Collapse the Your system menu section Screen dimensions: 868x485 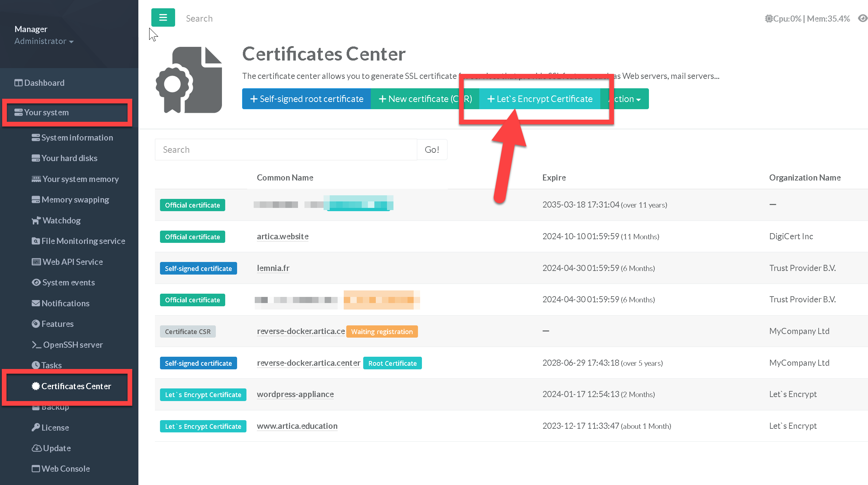46,112
